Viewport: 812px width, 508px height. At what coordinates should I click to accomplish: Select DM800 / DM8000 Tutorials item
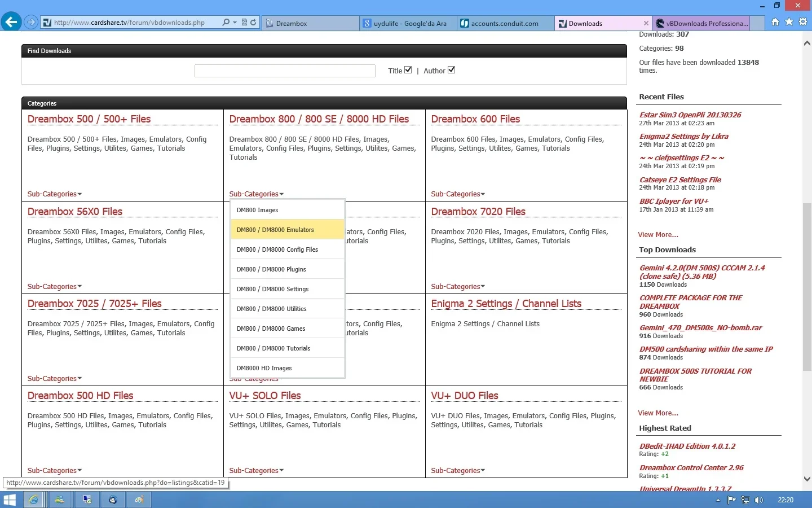(288, 348)
